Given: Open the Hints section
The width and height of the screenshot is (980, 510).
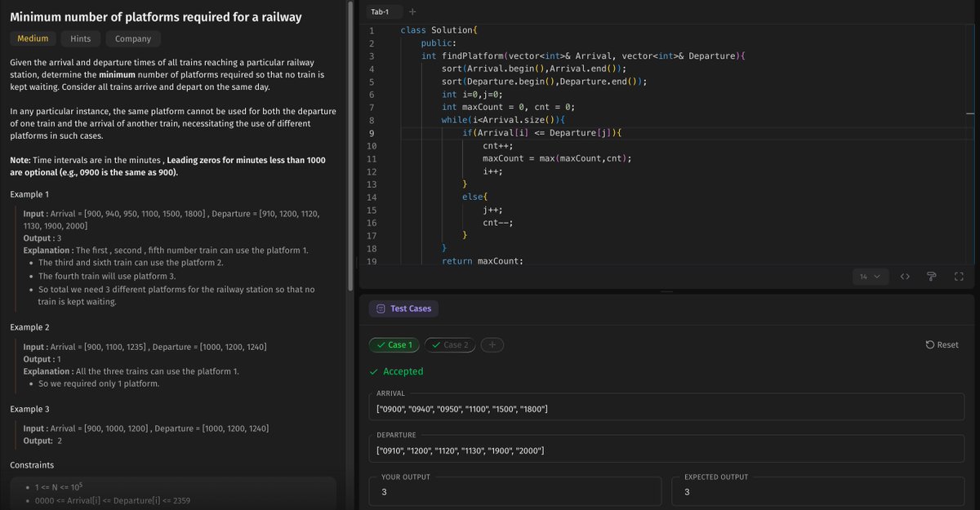Looking at the screenshot, I should click(81, 38).
